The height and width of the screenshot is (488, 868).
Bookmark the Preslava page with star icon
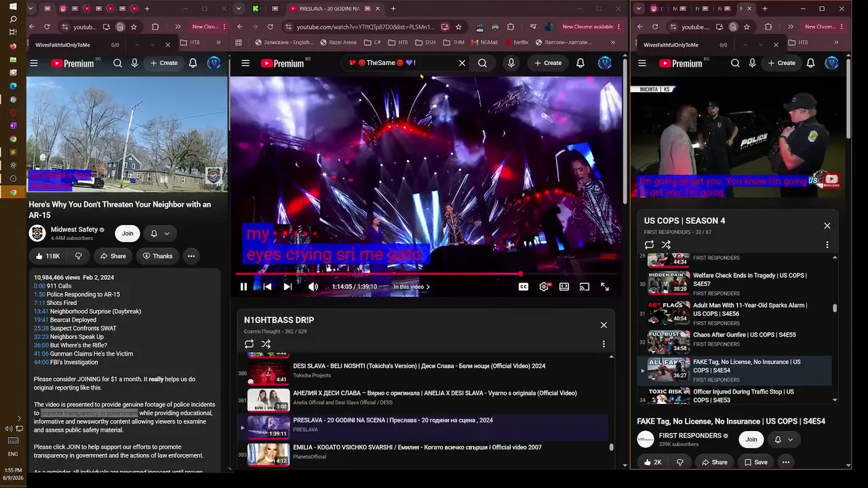(458, 27)
